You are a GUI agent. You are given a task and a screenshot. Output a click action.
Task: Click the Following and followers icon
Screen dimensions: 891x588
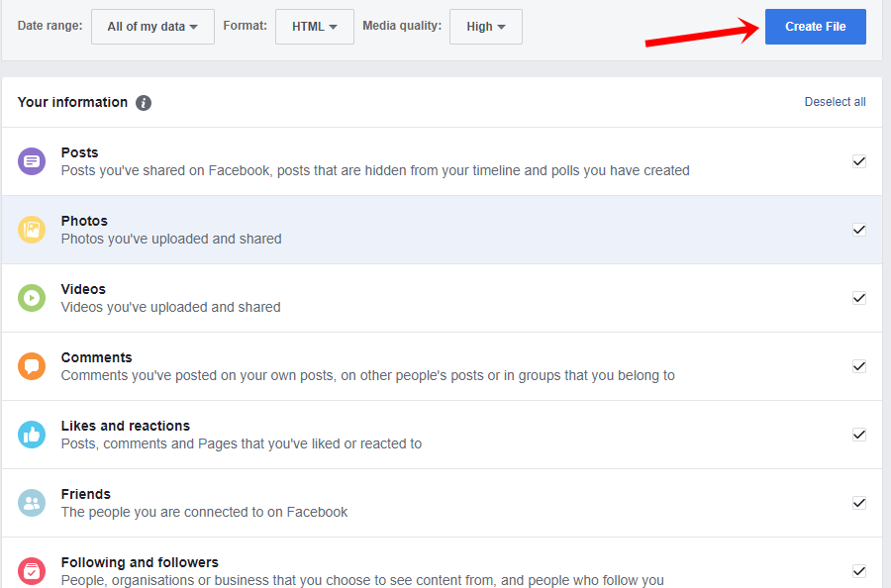pos(32,571)
